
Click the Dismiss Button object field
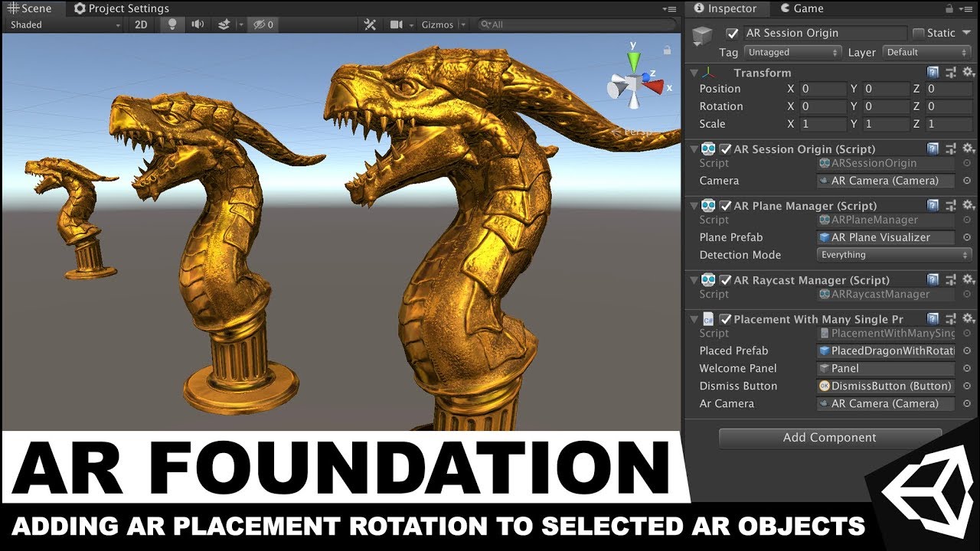tap(886, 386)
